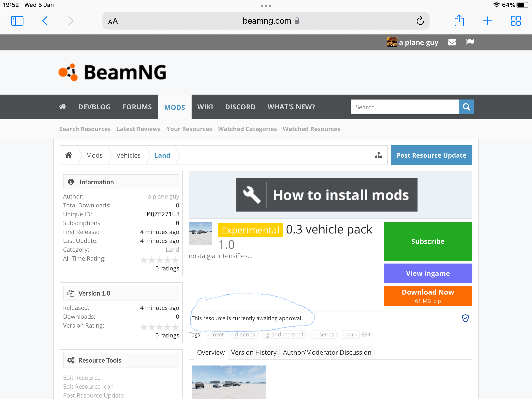This screenshot has width=532, height=399.
Task: Open the three dots multitasking menu
Action: pos(266,6)
